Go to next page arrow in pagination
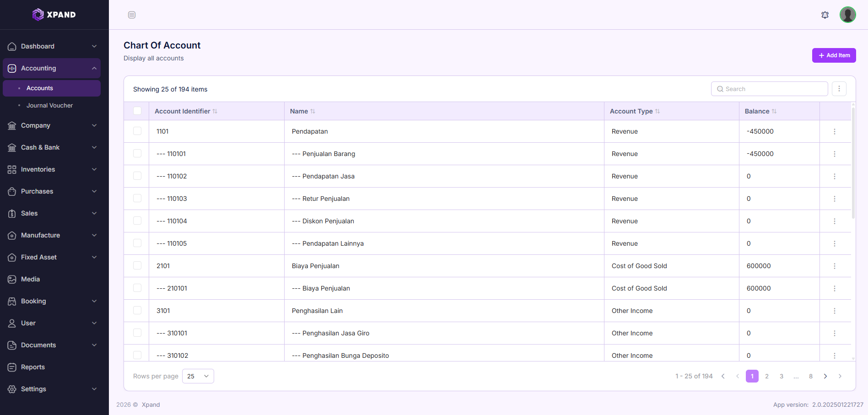 [x=825, y=376]
